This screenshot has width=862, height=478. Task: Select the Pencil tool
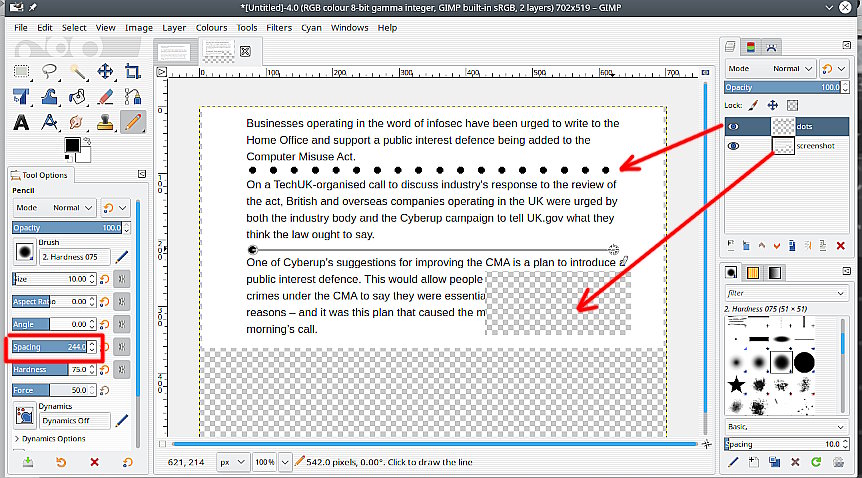[132, 122]
